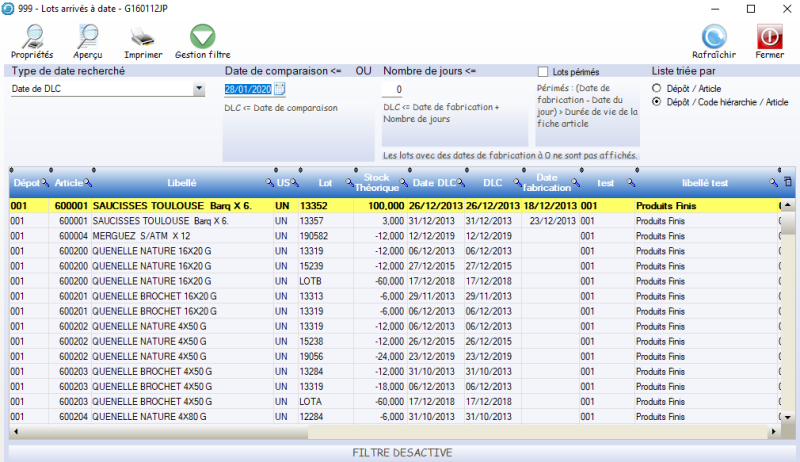Select Dépôt / Code hiérarchie / Article option

click(657, 102)
